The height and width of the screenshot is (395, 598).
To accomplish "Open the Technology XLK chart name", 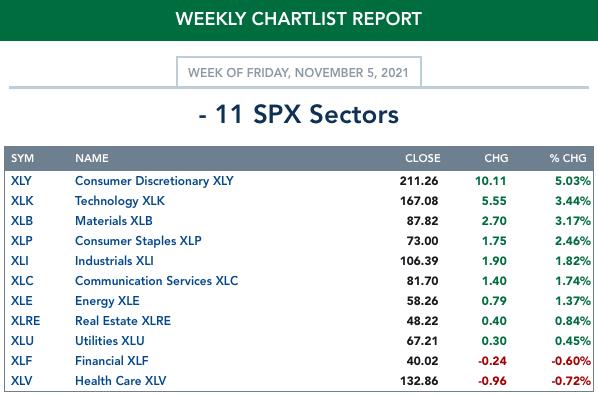I will (120, 201).
